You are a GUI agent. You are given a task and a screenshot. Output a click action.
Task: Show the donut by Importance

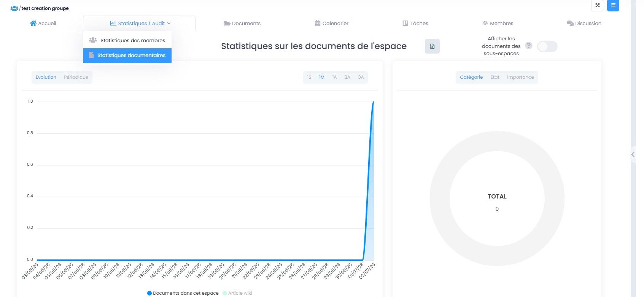(x=520, y=77)
